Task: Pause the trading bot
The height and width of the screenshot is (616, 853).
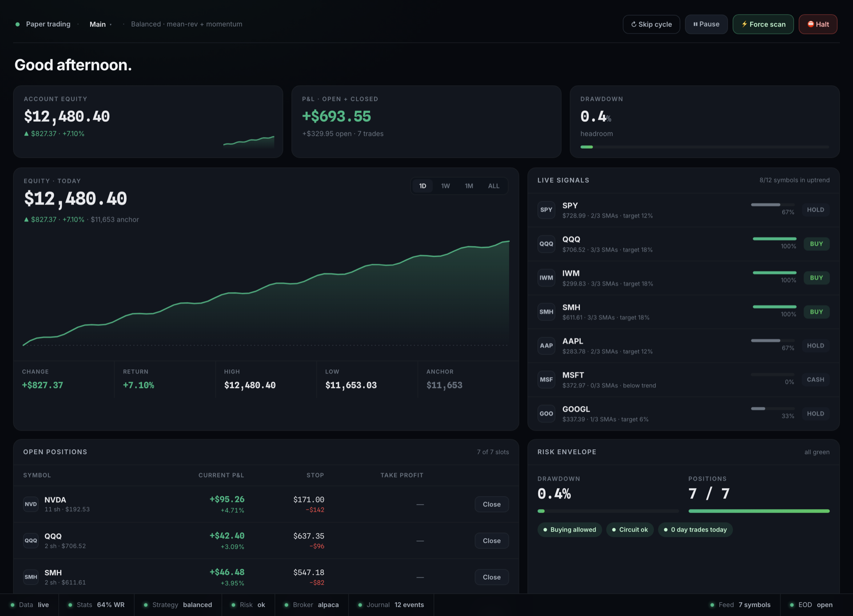Action: 706,24
